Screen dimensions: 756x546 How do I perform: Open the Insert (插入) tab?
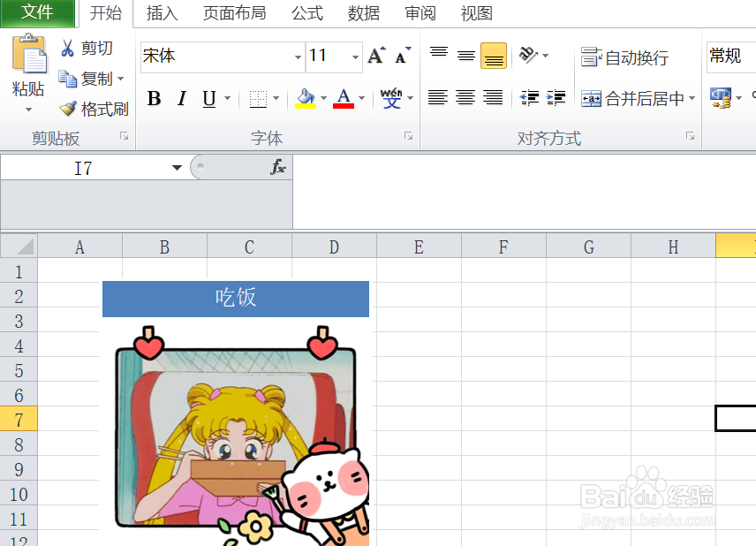pyautogui.click(x=162, y=13)
